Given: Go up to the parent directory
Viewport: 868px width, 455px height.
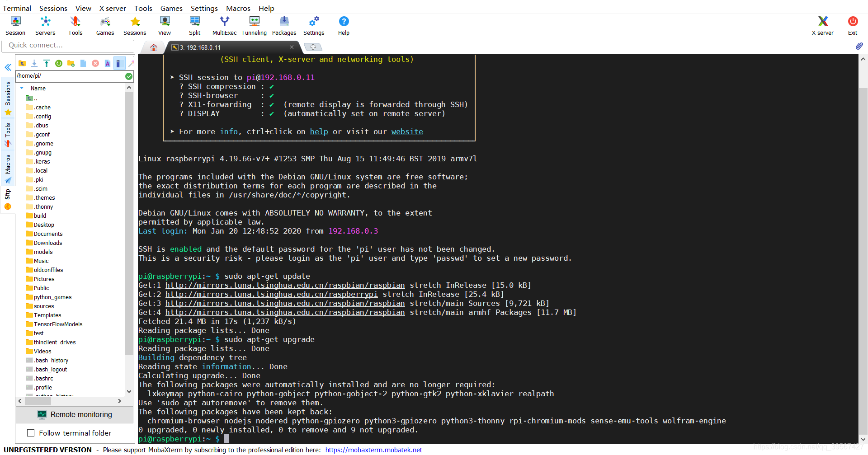Looking at the screenshot, I should pyautogui.click(x=22, y=63).
